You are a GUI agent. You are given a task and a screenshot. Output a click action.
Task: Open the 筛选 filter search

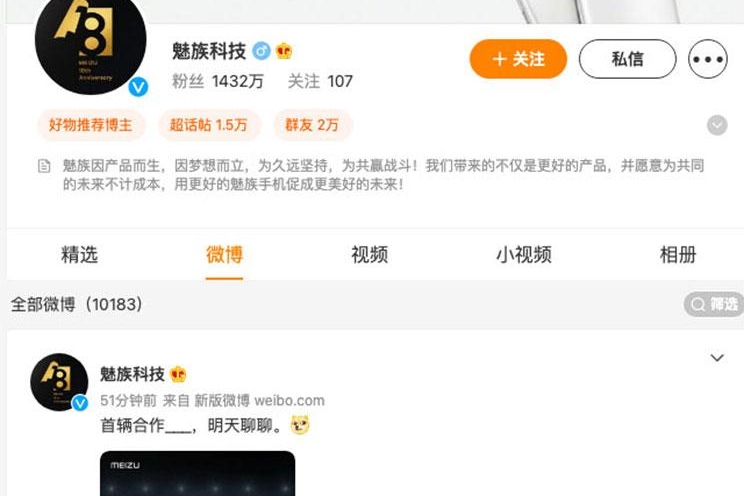714,304
